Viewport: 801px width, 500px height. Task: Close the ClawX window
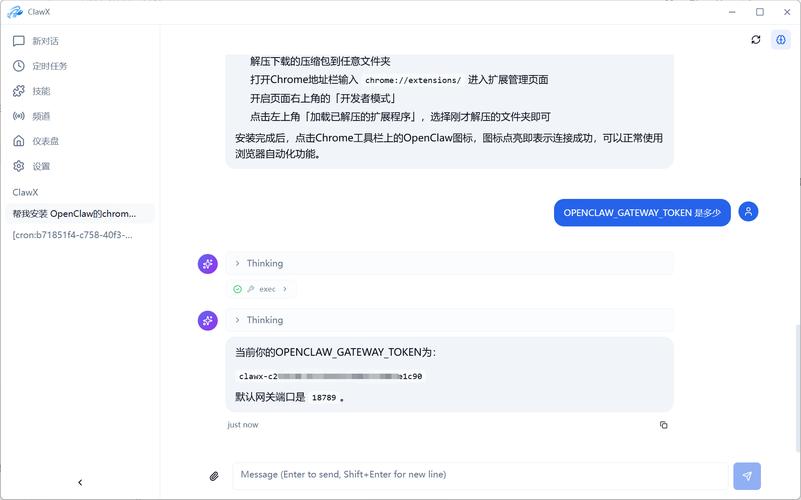point(787,12)
